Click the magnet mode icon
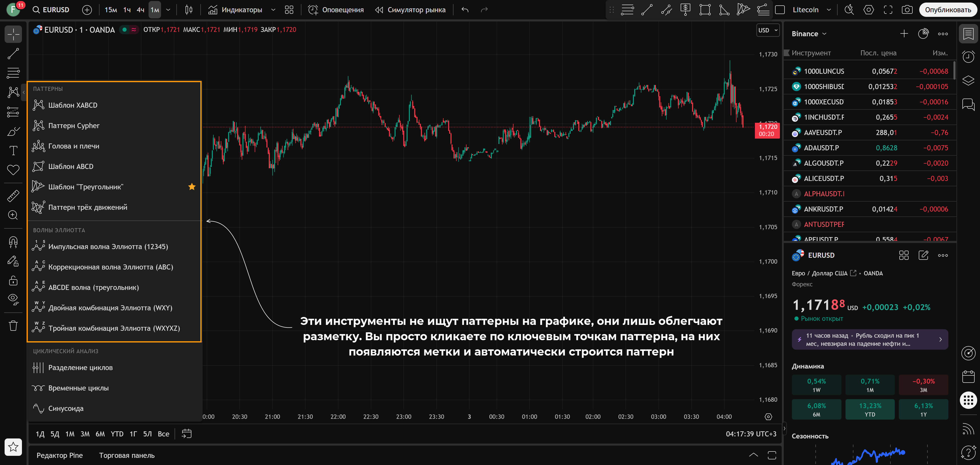 tap(13, 242)
